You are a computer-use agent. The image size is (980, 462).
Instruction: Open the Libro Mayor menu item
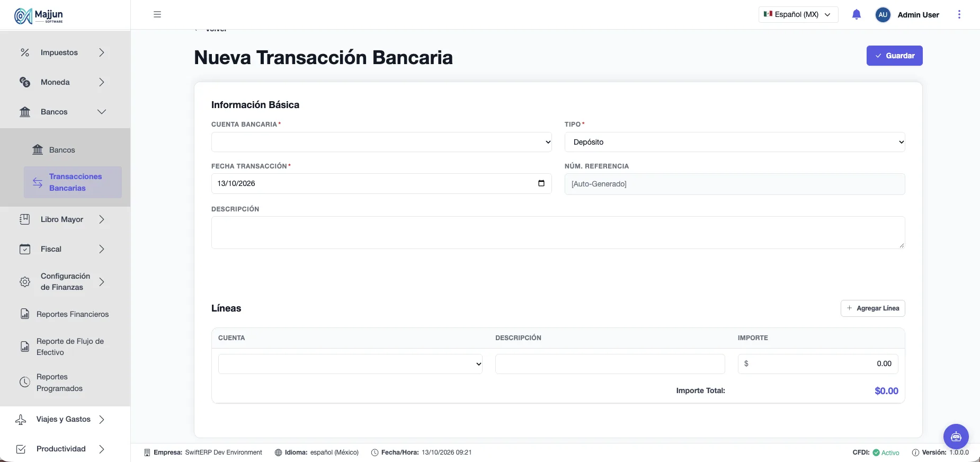click(62, 219)
